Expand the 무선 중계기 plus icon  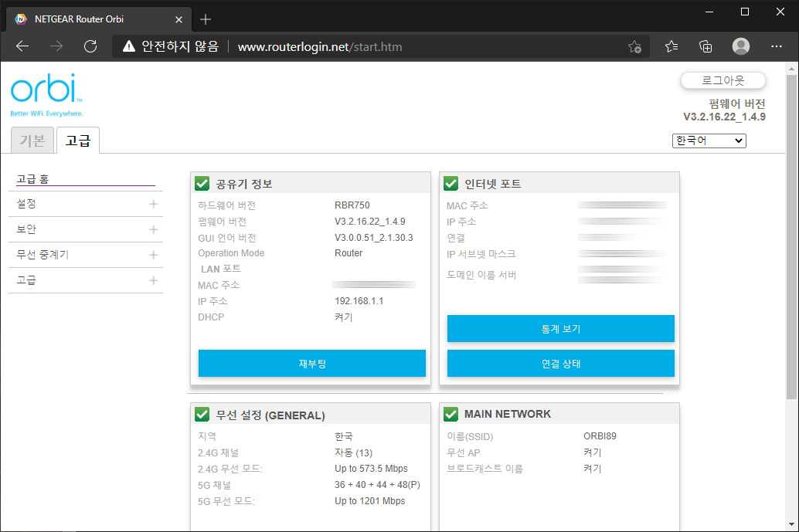pyautogui.click(x=153, y=255)
